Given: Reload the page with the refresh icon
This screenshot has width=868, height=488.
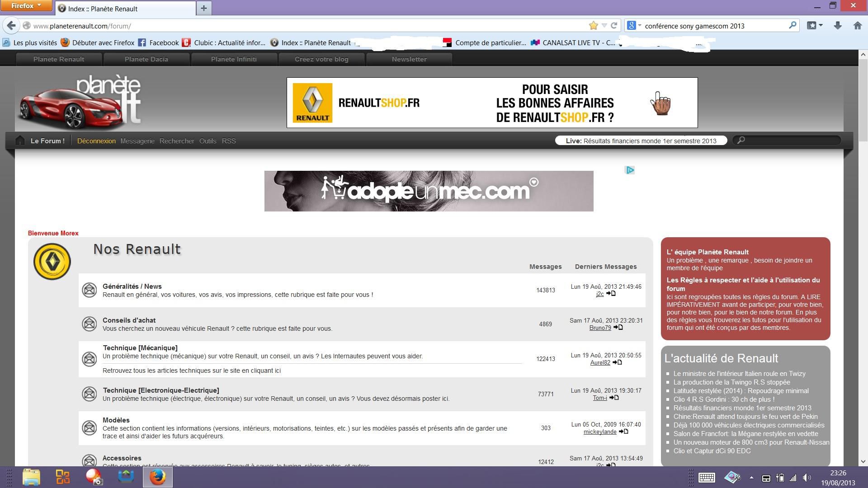Looking at the screenshot, I should pos(614,26).
